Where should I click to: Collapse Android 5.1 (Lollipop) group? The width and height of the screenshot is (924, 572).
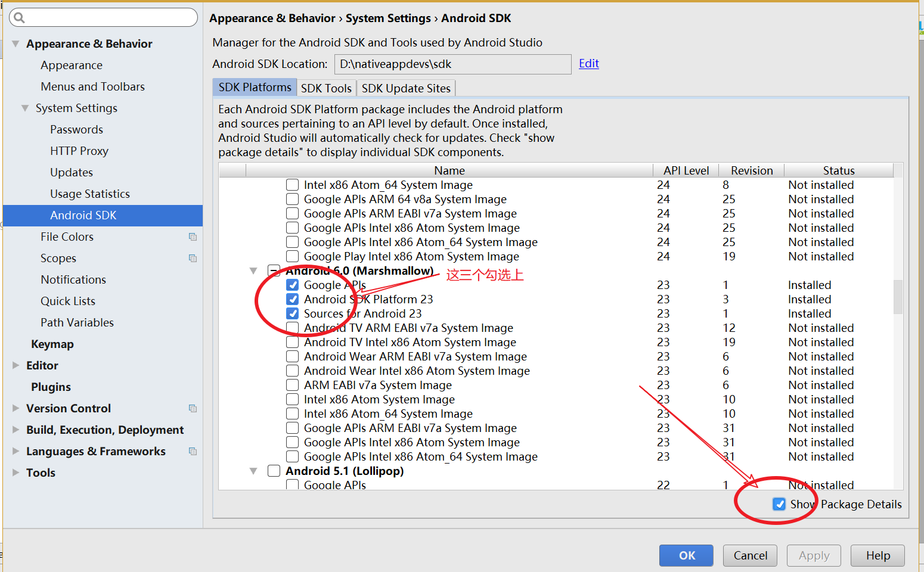(253, 471)
